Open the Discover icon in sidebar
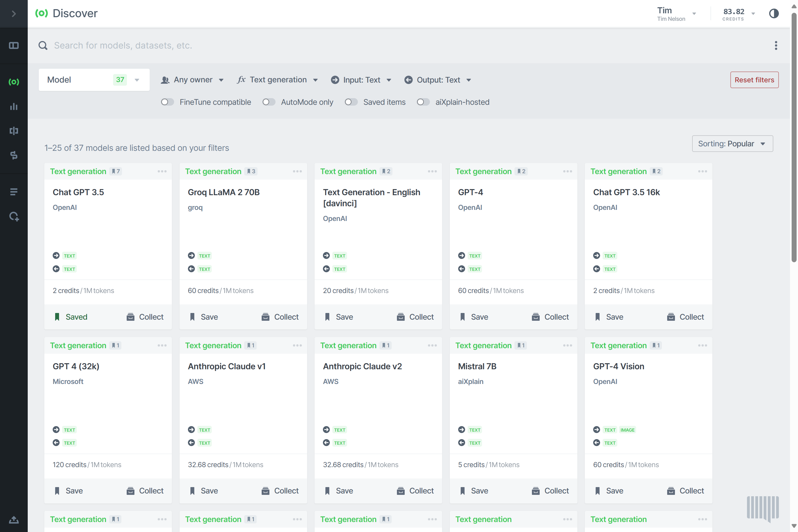The image size is (798, 532). 14,82
